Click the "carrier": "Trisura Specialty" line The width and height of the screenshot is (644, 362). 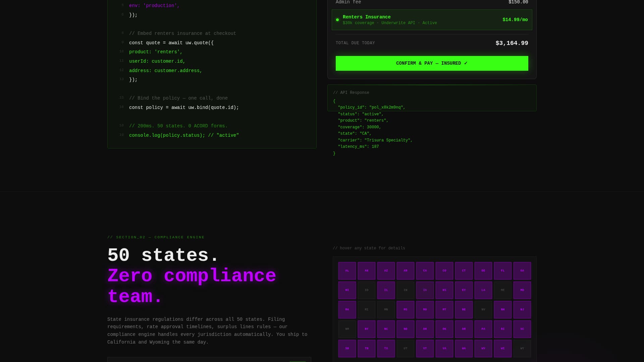[375, 140]
